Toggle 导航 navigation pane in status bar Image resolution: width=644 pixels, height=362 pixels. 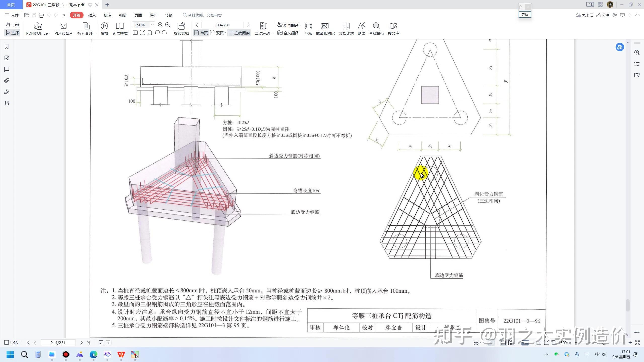pyautogui.click(x=11, y=343)
